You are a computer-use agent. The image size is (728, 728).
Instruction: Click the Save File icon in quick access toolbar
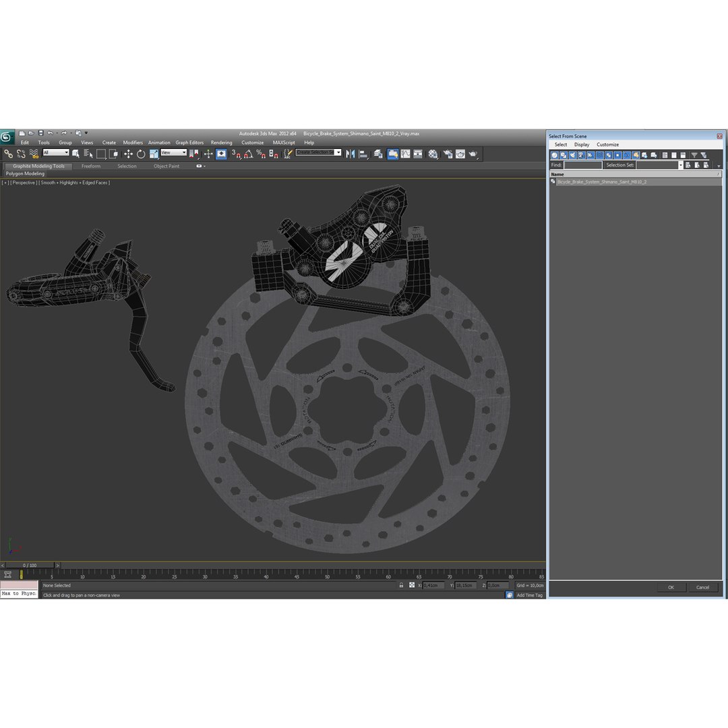pyautogui.click(x=40, y=133)
